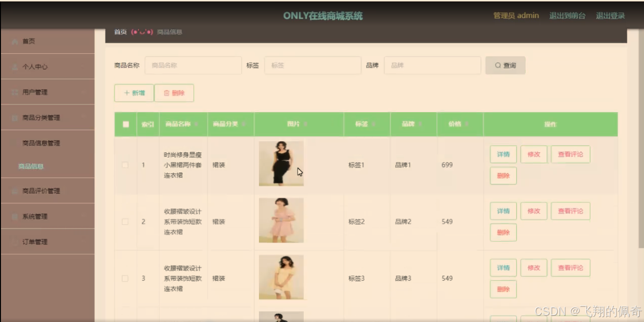Select 商品评价管理 in the sidebar menu

click(x=43, y=191)
